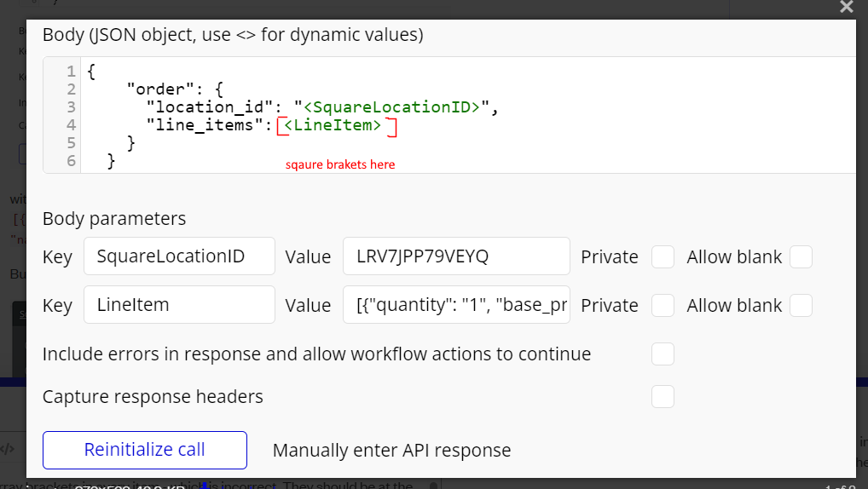Image resolution: width=868 pixels, height=489 pixels.
Task: Tick Private for the SquareLocationID parameter
Action: point(663,257)
